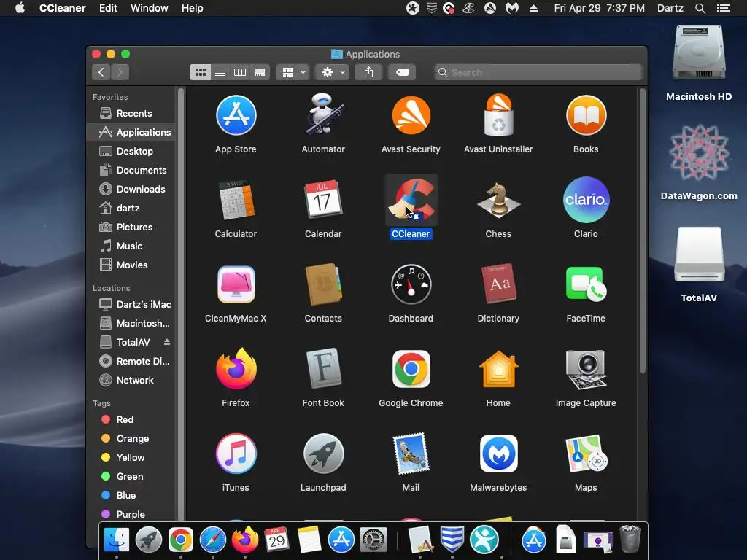
Task: Click the Finder search field
Action: (538, 72)
